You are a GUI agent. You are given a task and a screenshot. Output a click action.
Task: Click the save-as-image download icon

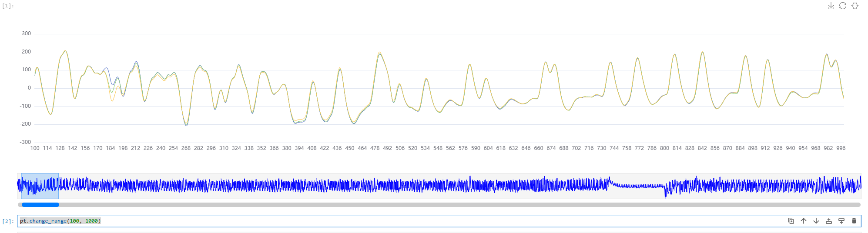(x=831, y=6)
